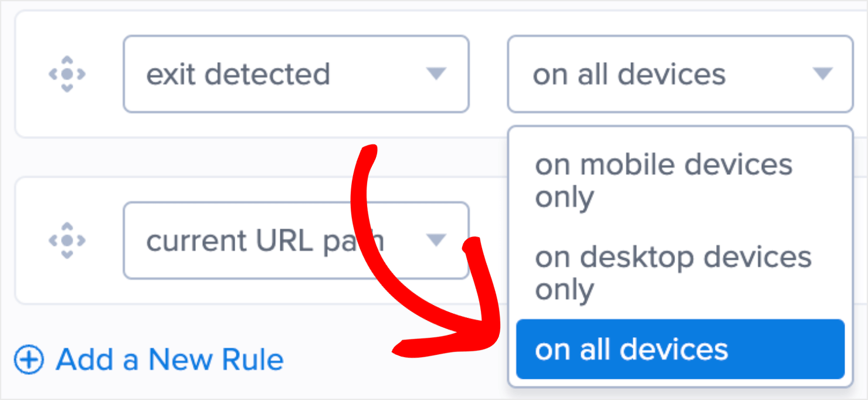Collapse the devices dropdown using its arrow
The width and height of the screenshot is (868, 400).
click(x=823, y=74)
